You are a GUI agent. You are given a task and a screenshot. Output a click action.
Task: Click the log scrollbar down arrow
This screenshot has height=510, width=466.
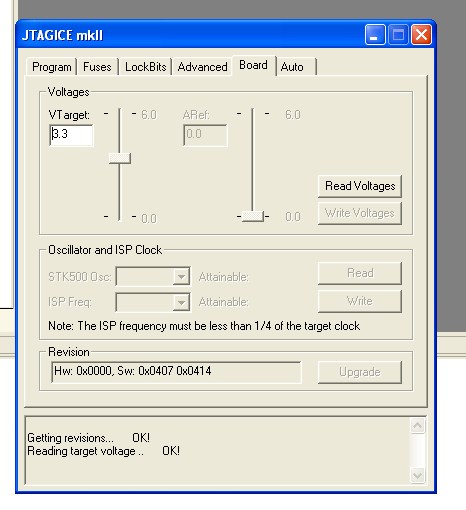418,475
